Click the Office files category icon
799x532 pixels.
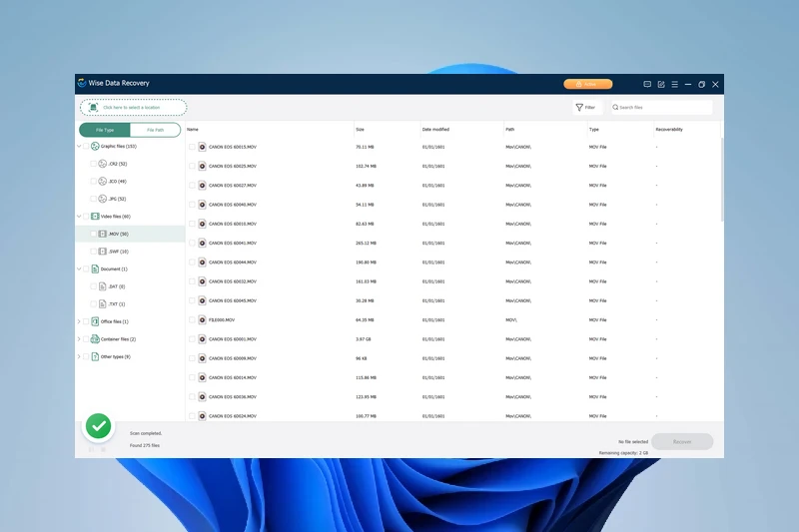pyautogui.click(x=95, y=321)
